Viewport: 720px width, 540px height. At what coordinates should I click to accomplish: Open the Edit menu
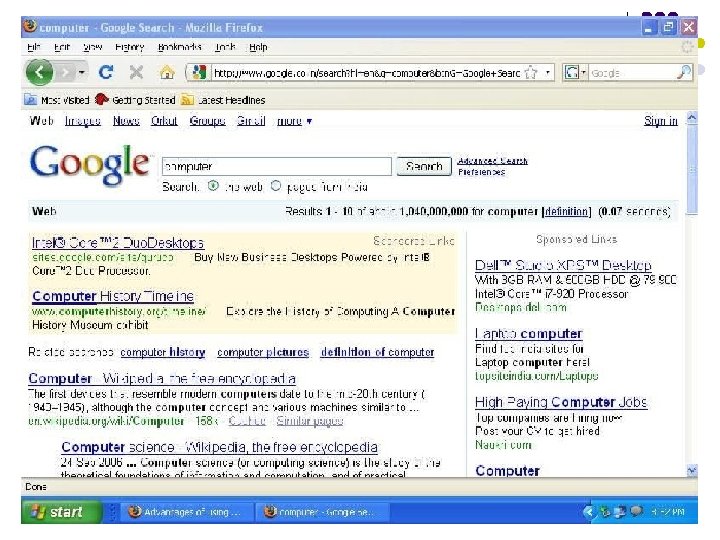pyautogui.click(x=62, y=47)
